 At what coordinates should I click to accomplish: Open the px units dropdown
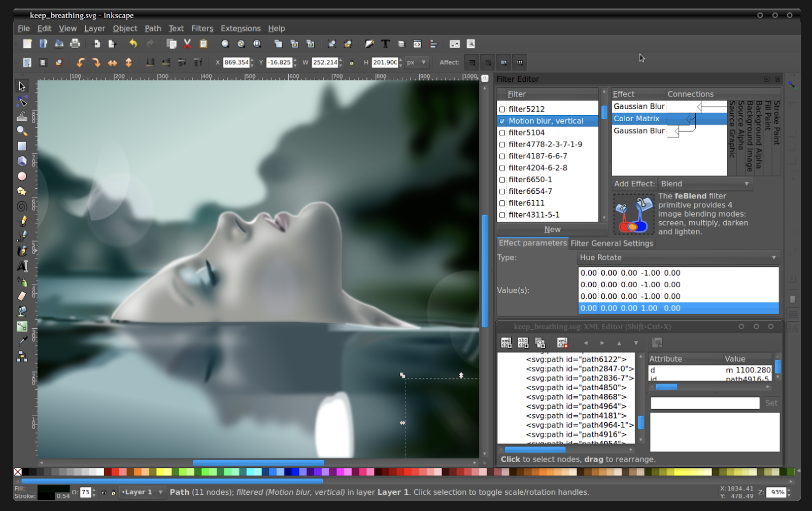tap(416, 62)
